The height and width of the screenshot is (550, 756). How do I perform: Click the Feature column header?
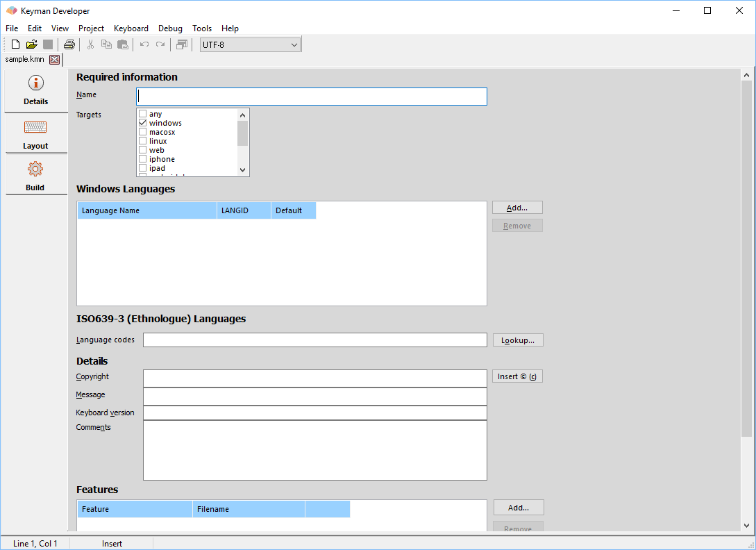pyautogui.click(x=135, y=509)
